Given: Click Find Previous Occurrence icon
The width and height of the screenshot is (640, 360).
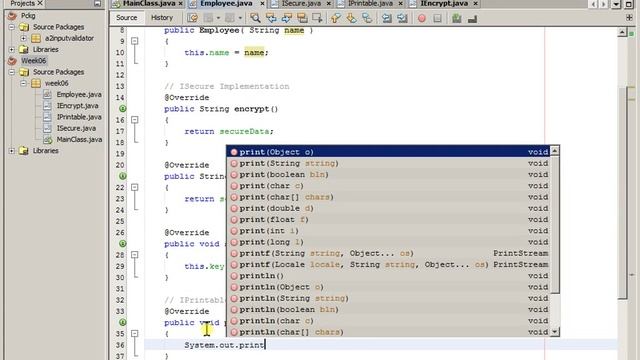Looking at the screenshot, I should tap(271, 18).
